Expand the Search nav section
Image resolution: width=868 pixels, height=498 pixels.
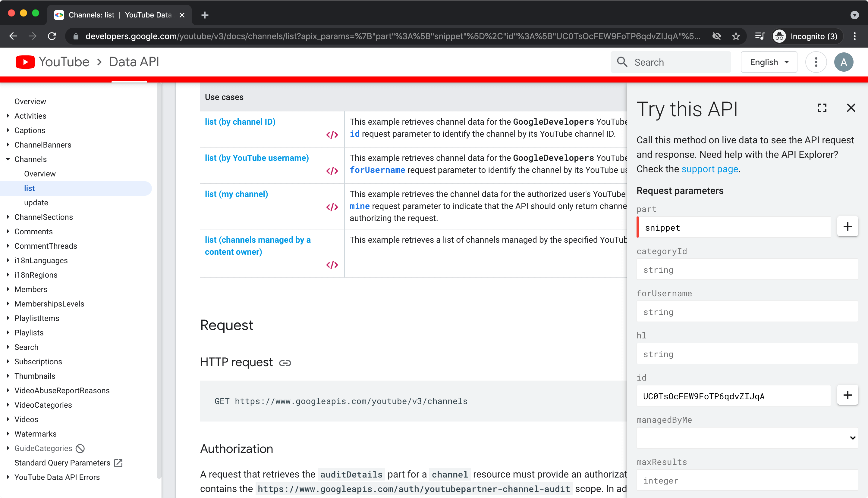click(8, 347)
